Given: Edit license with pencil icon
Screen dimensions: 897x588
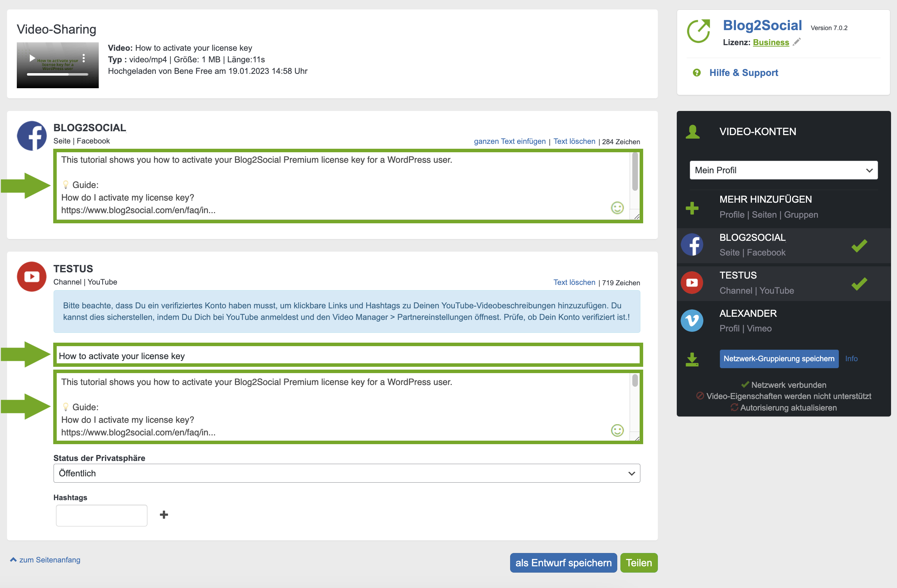Looking at the screenshot, I should [797, 42].
